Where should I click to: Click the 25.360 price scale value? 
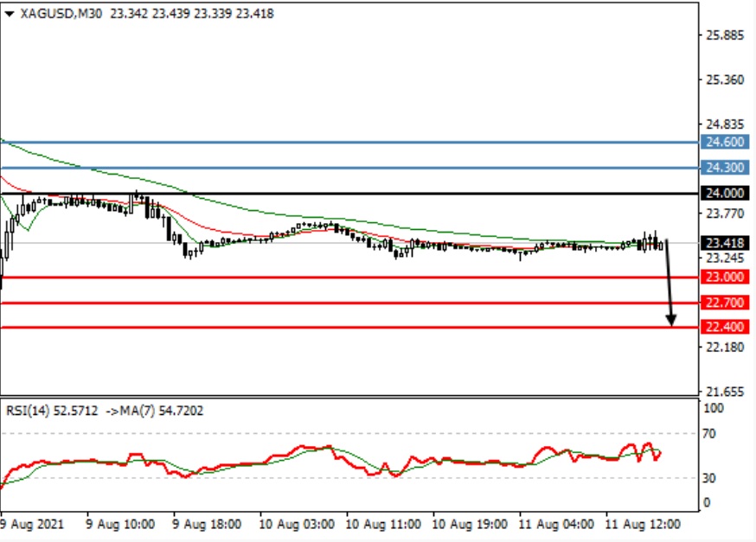tap(725, 80)
